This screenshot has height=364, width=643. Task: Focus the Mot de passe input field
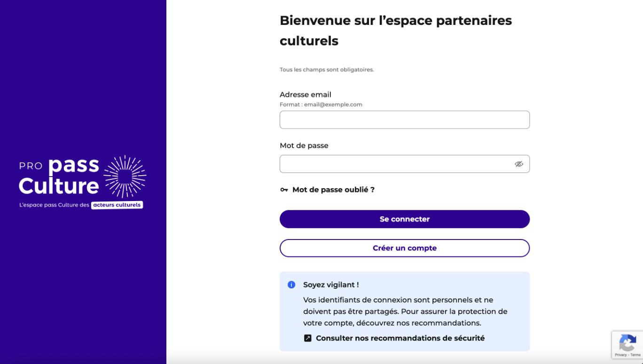tap(405, 164)
